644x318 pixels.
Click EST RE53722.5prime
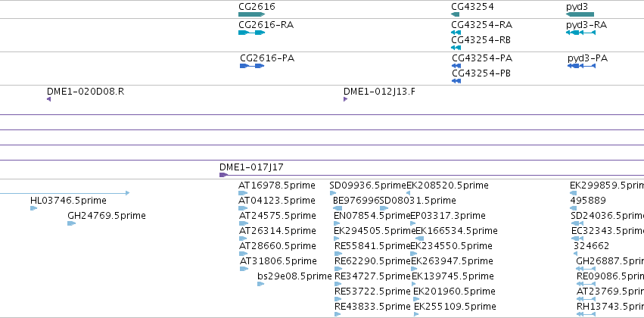click(x=372, y=291)
